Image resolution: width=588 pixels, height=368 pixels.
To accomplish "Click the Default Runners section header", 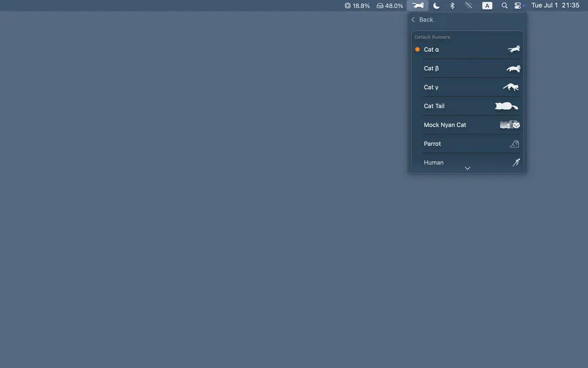I will 432,37.
